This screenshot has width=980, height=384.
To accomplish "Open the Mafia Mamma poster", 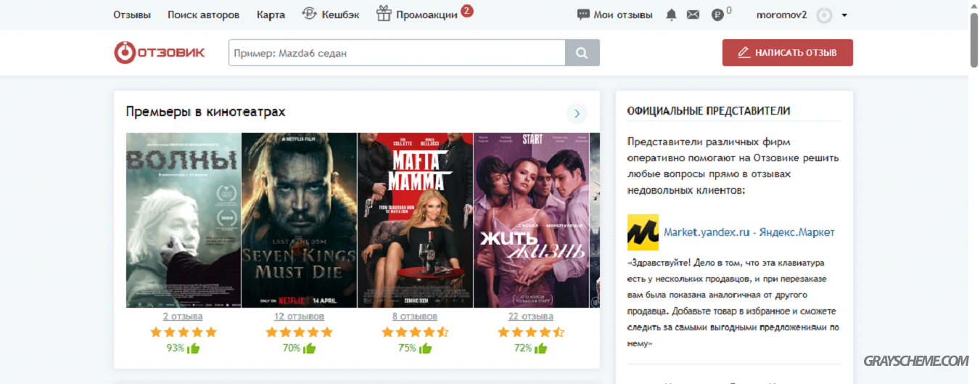I will click(x=415, y=220).
